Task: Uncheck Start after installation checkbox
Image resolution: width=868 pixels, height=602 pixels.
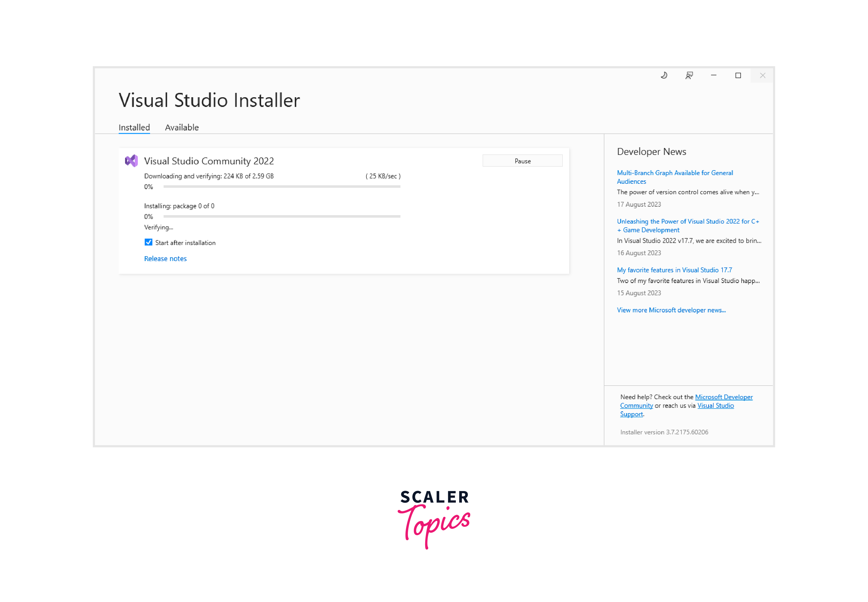Action: (x=148, y=242)
